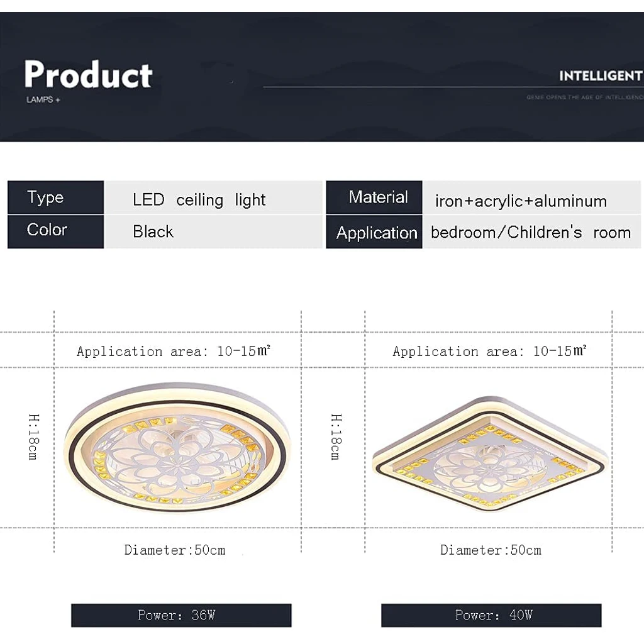The image size is (644, 644).
Task: Click the LED ceiling light value
Action: pyautogui.click(x=199, y=200)
